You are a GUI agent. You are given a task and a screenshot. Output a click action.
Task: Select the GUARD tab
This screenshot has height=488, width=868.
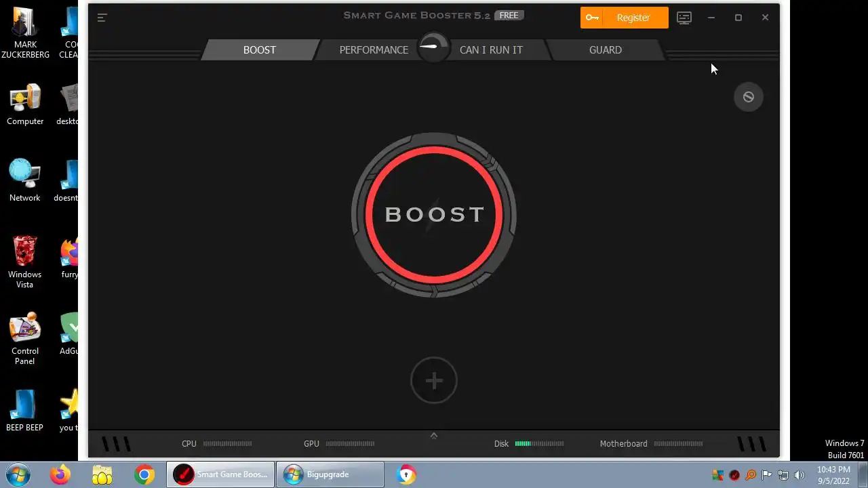pos(606,49)
